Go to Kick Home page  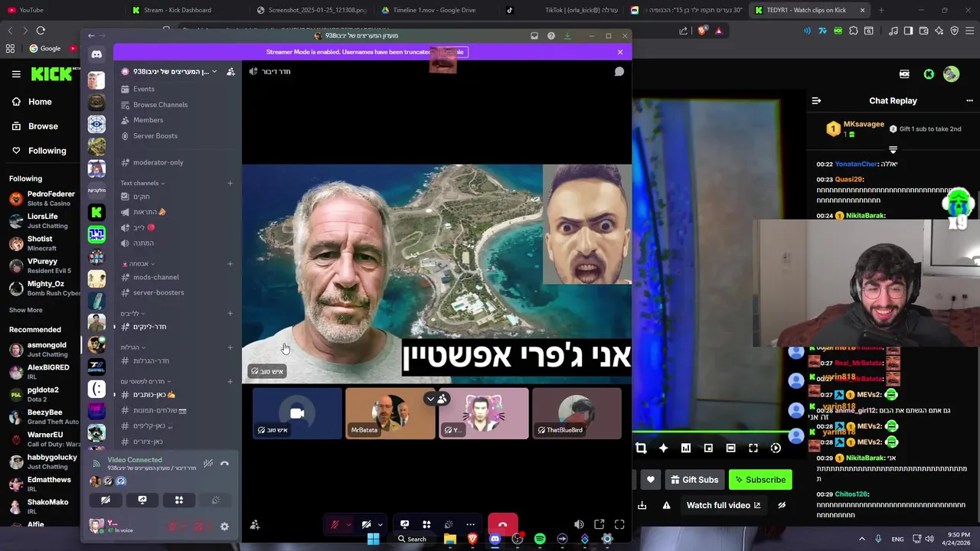[x=40, y=102]
